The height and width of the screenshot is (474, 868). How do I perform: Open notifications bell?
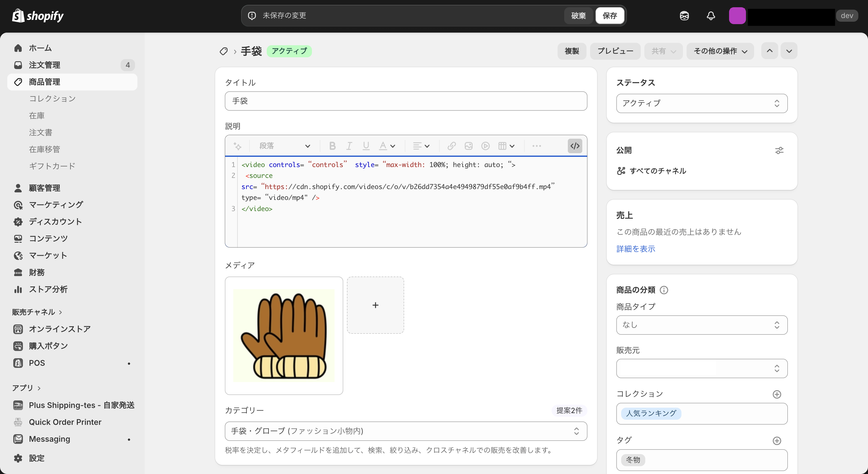click(711, 15)
